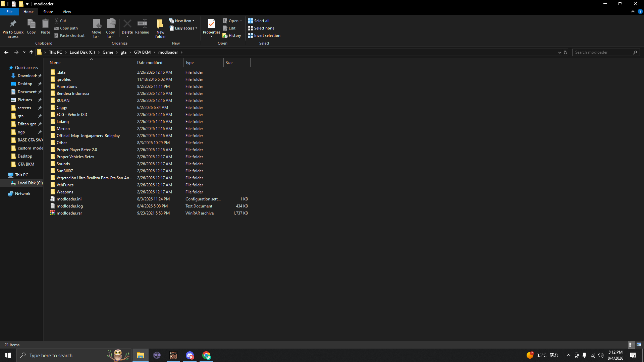Open Google Chrome from taskbar
This screenshot has width=644, height=362.
coord(206,355)
